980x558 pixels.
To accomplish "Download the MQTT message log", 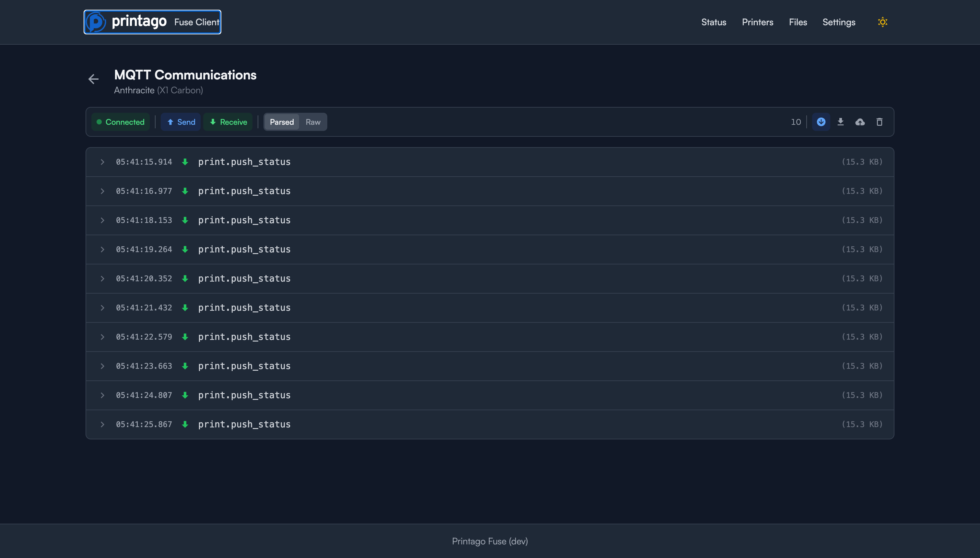I will point(841,122).
